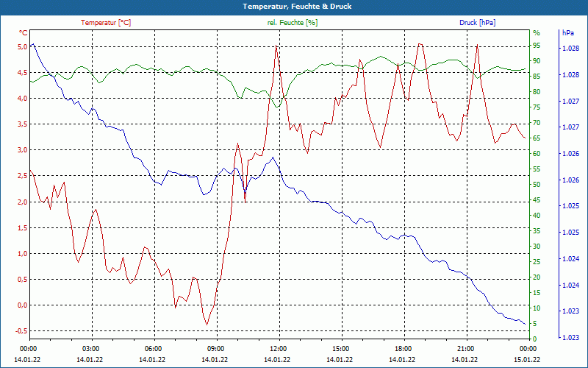
Task: Click the '4,5' temperature axis value
Action: pyautogui.click(x=23, y=72)
